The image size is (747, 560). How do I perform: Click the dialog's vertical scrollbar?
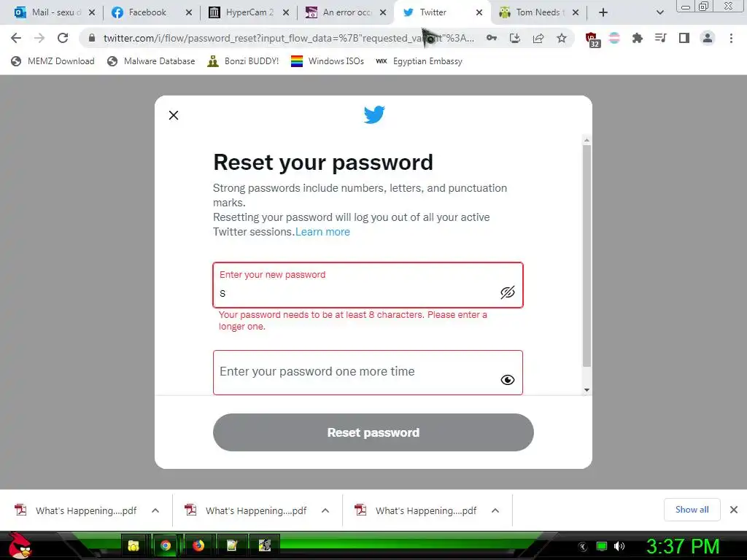point(587,256)
